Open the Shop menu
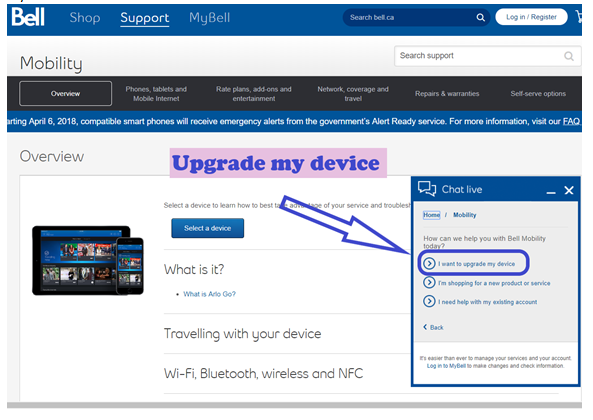This screenshot has height=420, width=593. (x=85, y=17)
